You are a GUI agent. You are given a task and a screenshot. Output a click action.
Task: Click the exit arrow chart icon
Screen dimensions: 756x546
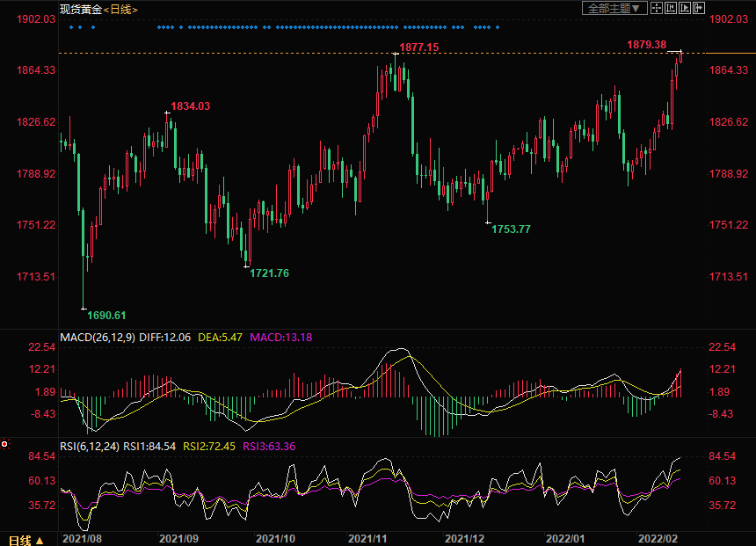pos(699,8)
